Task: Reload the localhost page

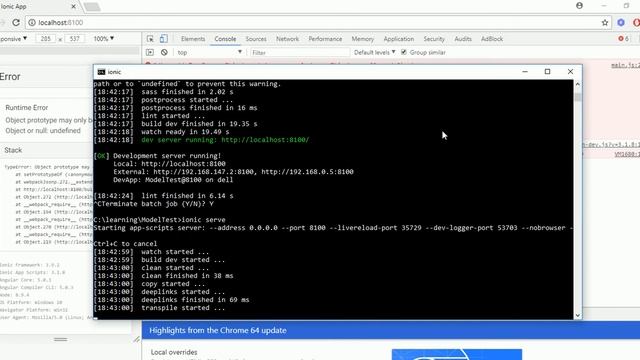Action: click(x=16, y=23)
